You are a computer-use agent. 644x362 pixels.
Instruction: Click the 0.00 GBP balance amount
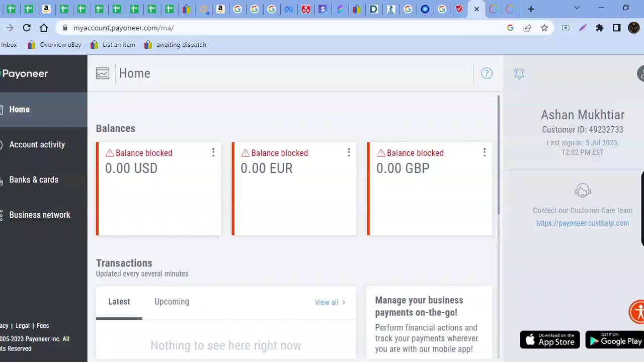click(403, 168)
